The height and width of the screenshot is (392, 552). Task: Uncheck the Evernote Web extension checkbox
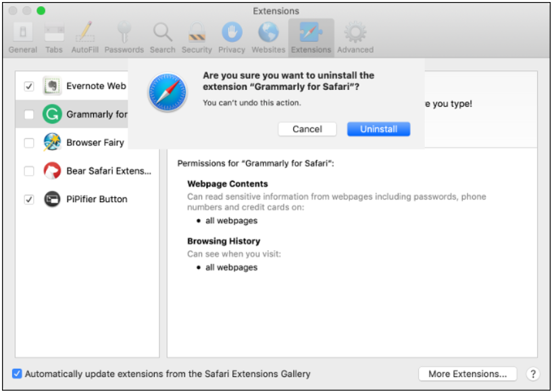click(29, 87)
